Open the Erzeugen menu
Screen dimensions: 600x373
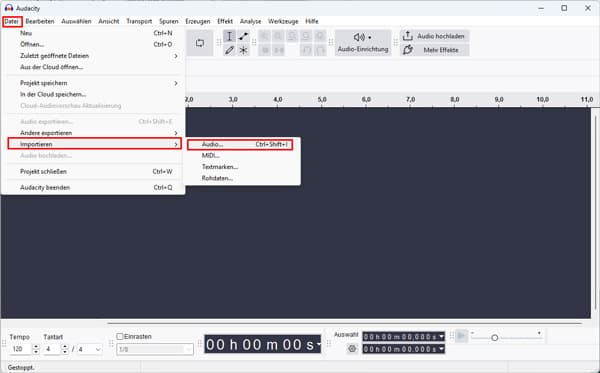click(x=198, y=21)
